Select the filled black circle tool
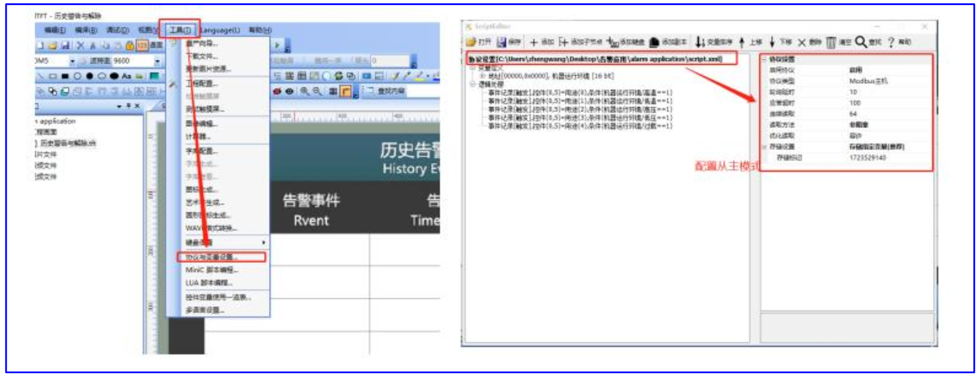The width and height of the screenshot is (980, 376). (89, 75)
